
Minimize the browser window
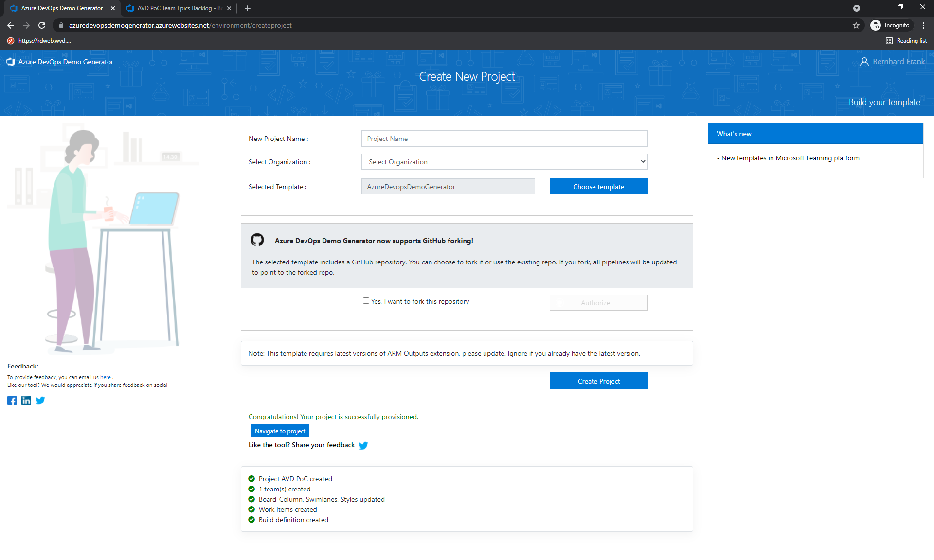pos(878,7)
